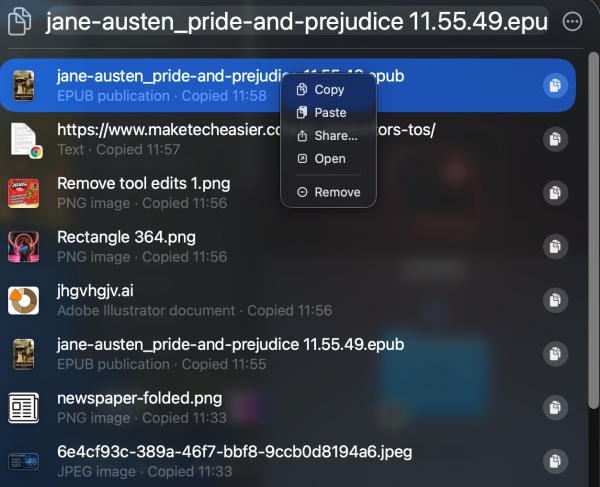The image size is (600, 487).
Task: Click 'PNG image · Copied 11:33' subtitle
Action: point(142,418)
